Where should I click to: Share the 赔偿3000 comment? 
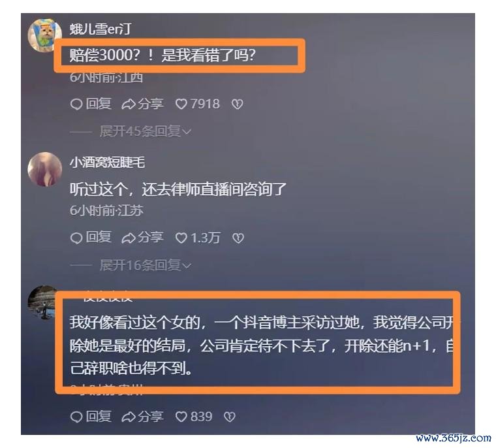[142, 104]
